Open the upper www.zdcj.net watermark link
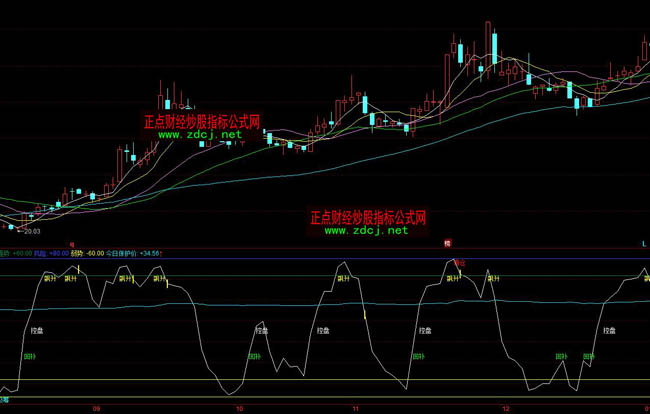Image resolution: width=650 pixels, height=414 pixels. [200, 134]
